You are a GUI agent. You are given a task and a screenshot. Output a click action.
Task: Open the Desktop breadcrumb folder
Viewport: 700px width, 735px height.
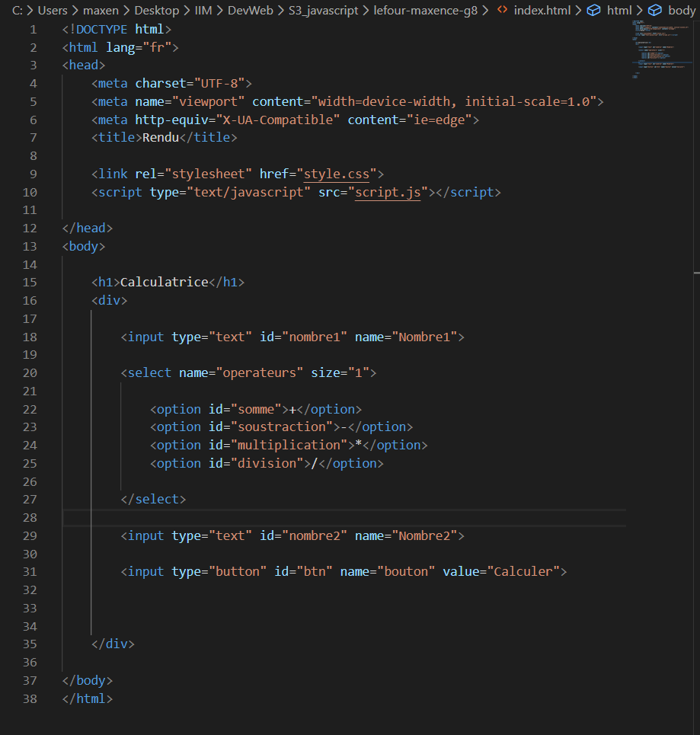157,11
